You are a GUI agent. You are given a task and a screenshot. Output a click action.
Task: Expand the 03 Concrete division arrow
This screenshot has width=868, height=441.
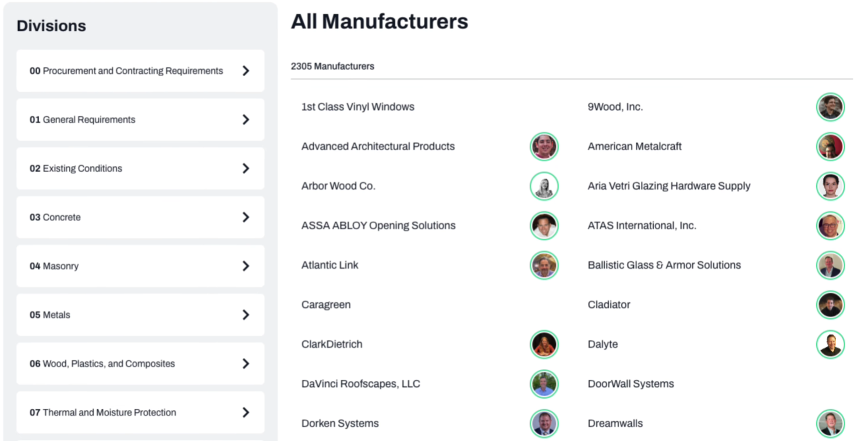tap(246, 217)
